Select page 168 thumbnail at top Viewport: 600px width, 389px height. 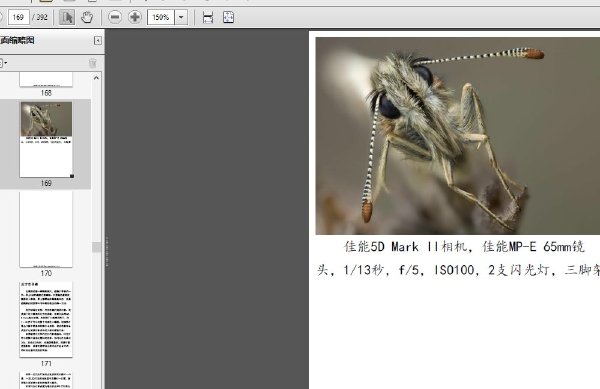pyautogui.click(x=46, y=80)
